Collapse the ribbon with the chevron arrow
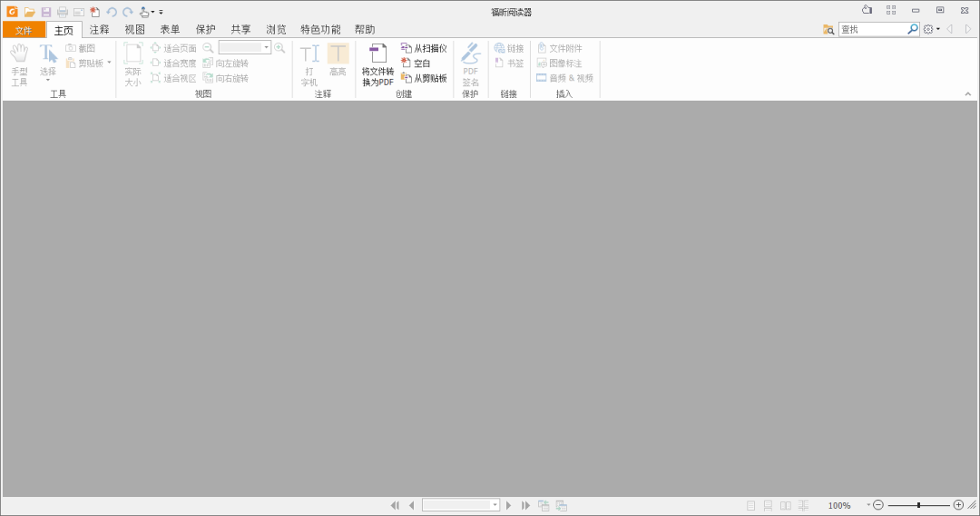980x516 pixels. click(x=967, y=94)
